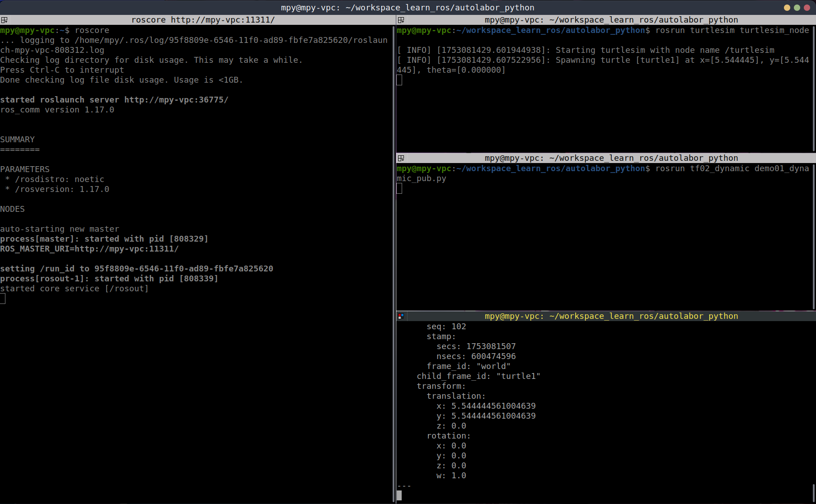
Task: Click the scrollbar of the transform output pane
Action: [x=814, y=492]
